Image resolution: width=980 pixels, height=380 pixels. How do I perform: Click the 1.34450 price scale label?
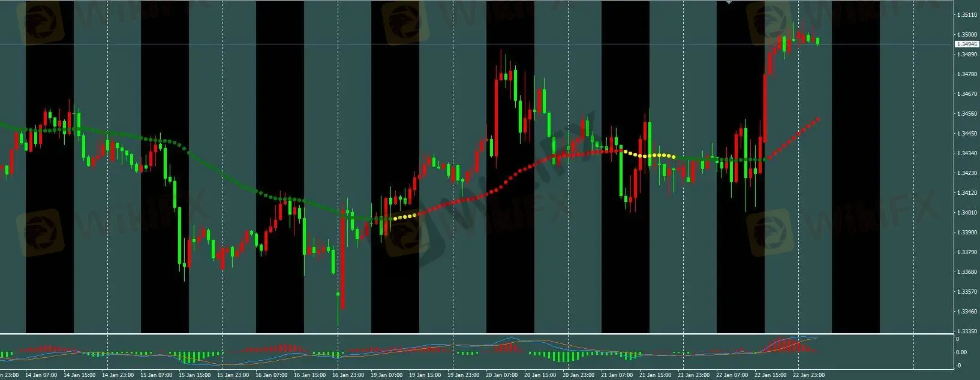coord(966,134)
